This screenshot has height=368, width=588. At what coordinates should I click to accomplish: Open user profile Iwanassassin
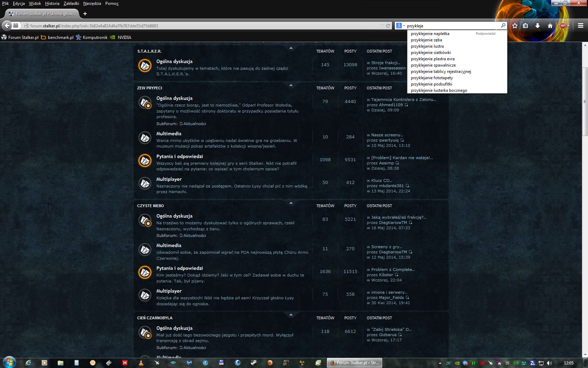(x=392, y=68)
